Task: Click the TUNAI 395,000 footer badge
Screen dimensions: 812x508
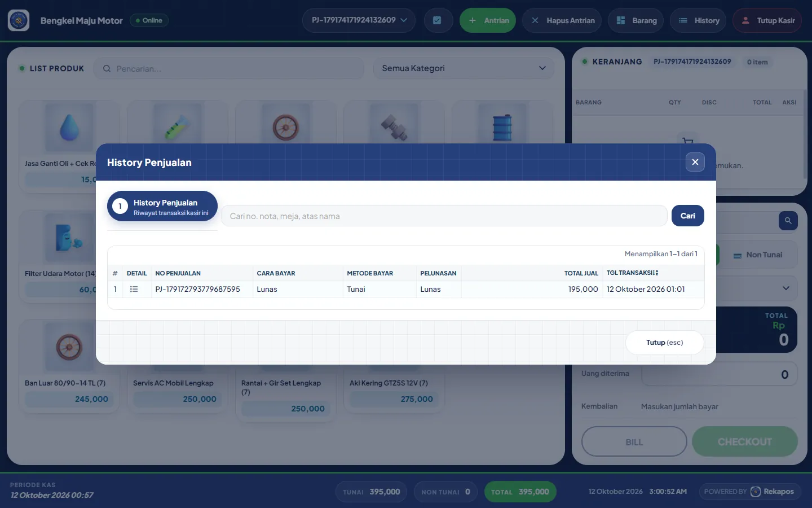Action: (372, 492)
